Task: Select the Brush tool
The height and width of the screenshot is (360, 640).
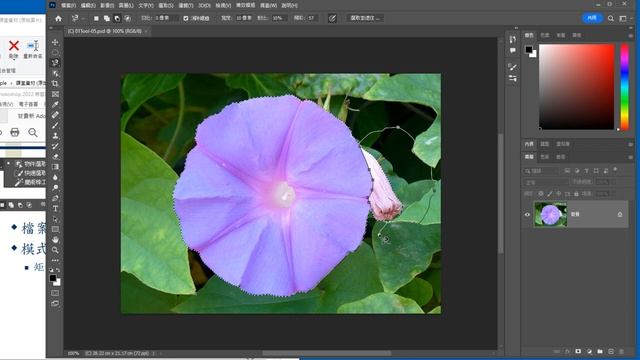Action: pyautogui.click(x=55, y=125)
